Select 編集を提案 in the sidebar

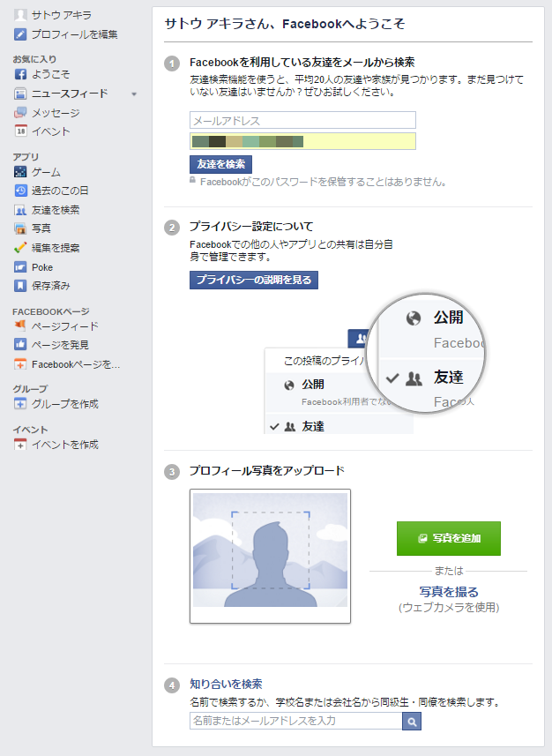56,248
